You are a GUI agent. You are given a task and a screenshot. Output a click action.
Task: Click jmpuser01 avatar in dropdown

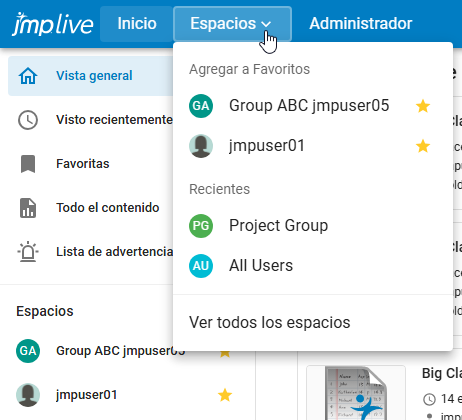201,146
